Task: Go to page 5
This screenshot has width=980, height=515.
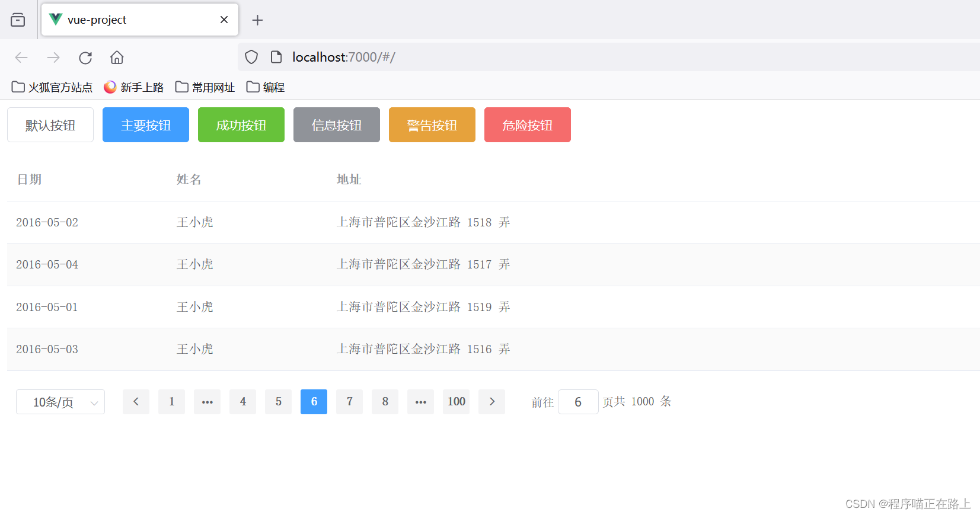Action: pos(278,402)
